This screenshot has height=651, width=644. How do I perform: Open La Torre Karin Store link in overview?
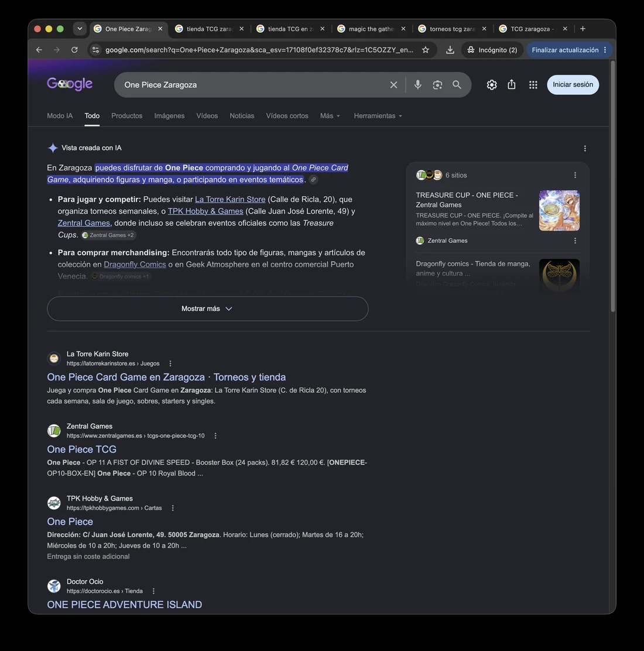coord(230,199)
